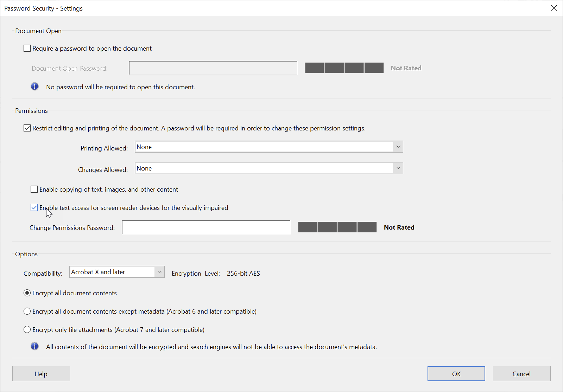The image size is (563, 392).
Task: Click inside the Document Open Password field
Action: (x=213, y=68)
